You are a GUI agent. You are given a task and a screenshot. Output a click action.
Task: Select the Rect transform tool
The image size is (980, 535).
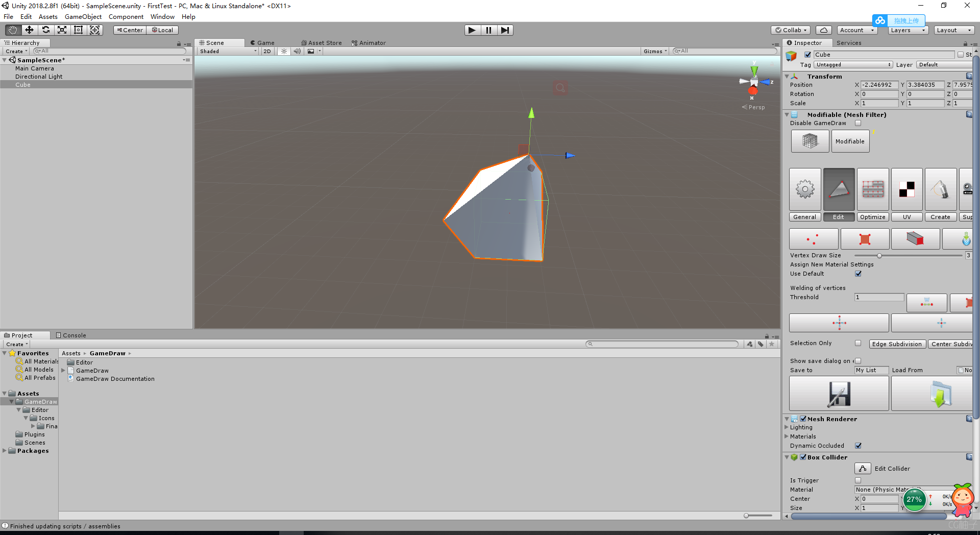click(x=78, y=30)
